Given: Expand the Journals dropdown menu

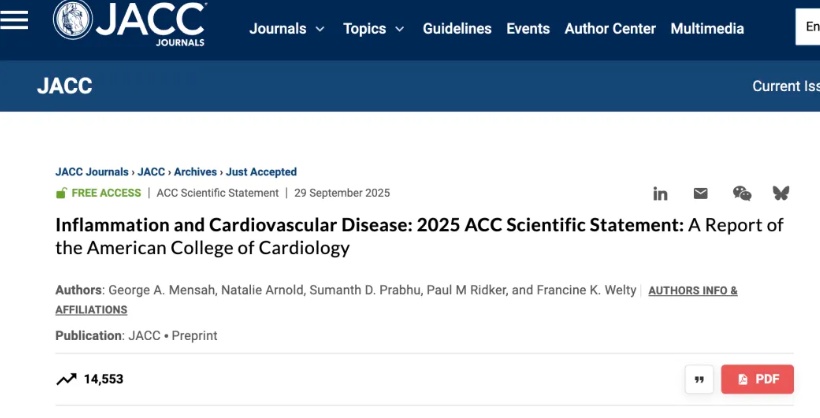Looking at the screenshot, I should [x=287, y=29].
